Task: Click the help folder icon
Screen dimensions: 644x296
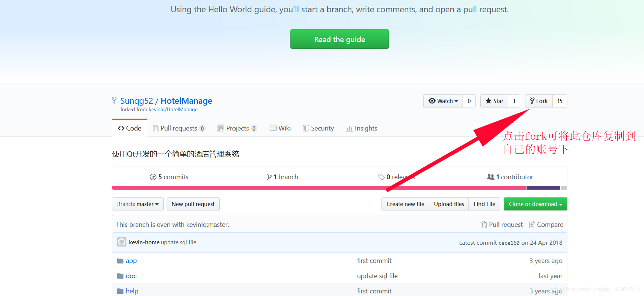Action: tap(120, 291)
